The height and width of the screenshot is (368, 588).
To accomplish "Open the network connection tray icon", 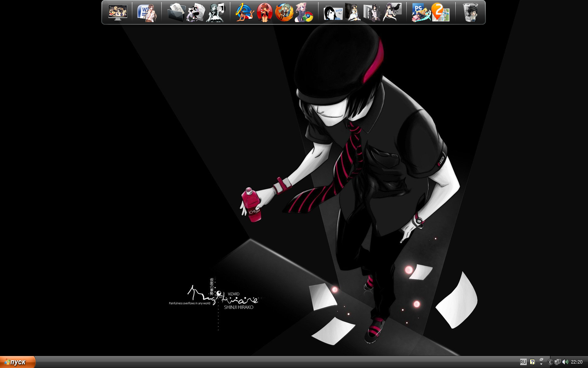I will pyautogui.click(x=557, y=362).
